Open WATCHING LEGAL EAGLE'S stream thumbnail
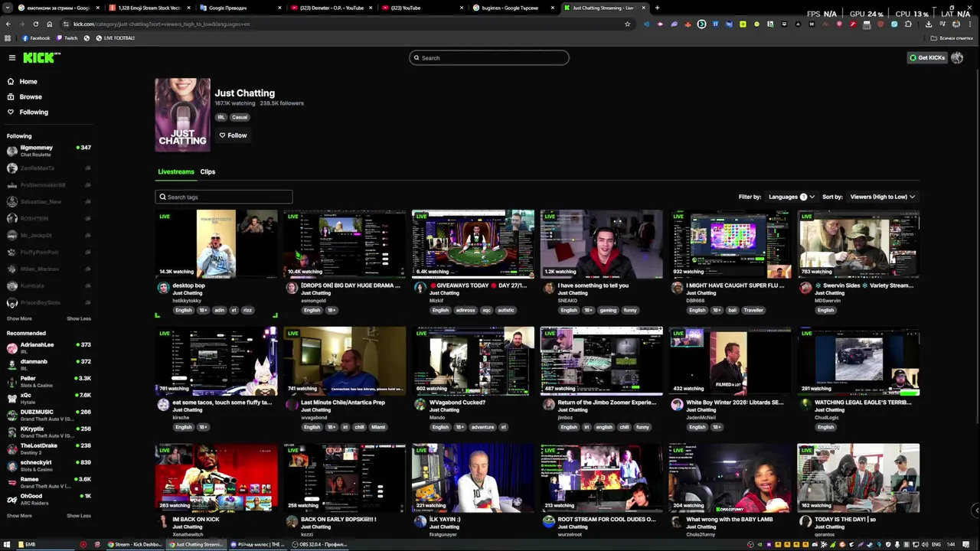Viewport: 980px width, 551px height. click(x=858, y=360)
